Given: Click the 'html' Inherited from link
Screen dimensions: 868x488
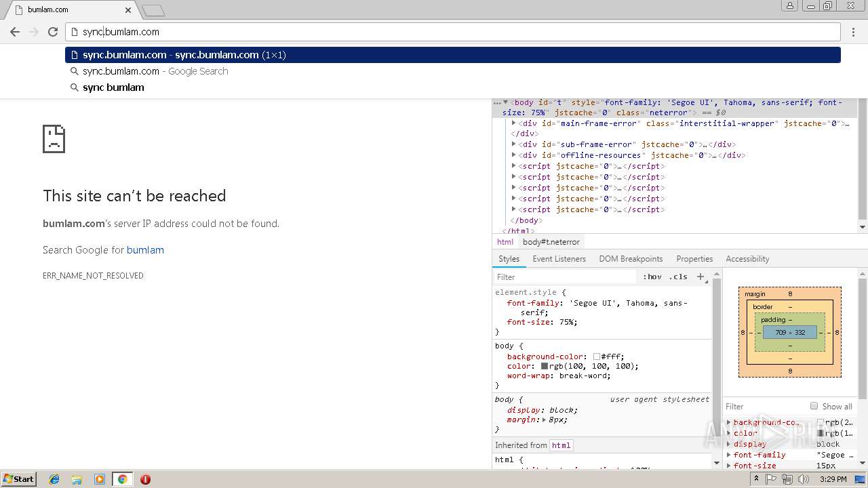Looking at the screenshot, I should coord(561,445).
